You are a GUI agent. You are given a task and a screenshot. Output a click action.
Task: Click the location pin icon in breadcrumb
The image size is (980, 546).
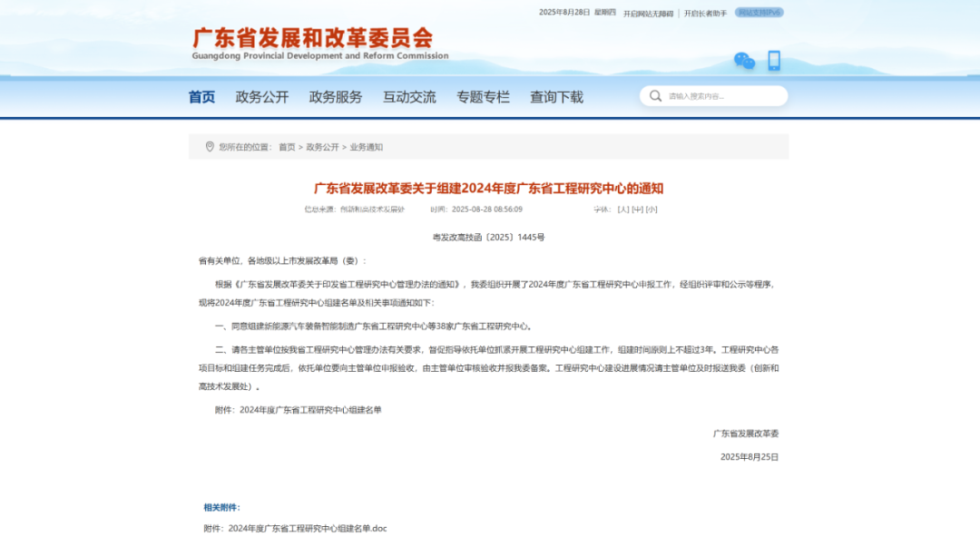click(210, 147)
